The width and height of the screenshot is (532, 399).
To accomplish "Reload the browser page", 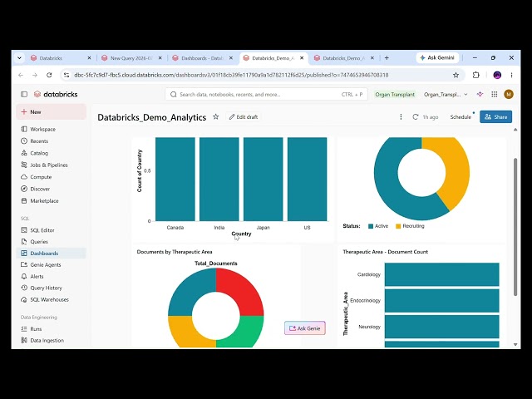I will click(49, 75).
